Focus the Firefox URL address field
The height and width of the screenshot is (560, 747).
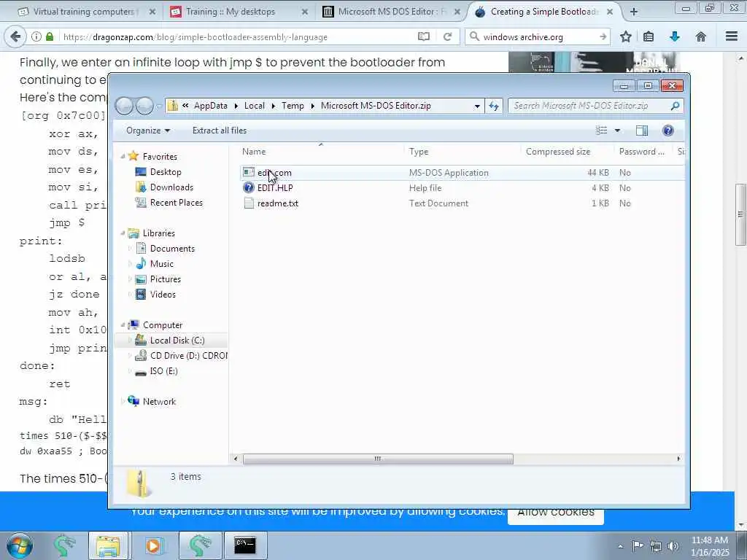point(237,36)
